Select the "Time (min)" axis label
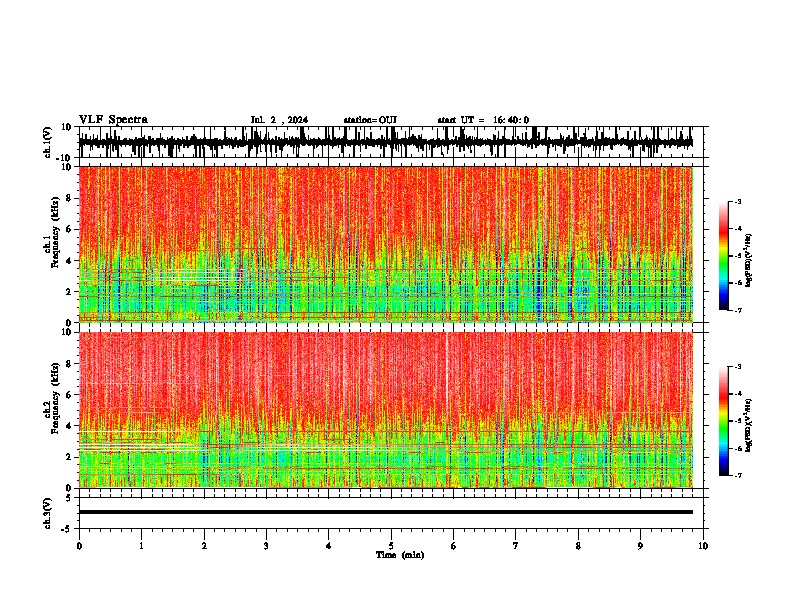The height and width of the screenshot is (612, 792). [400, 555]
